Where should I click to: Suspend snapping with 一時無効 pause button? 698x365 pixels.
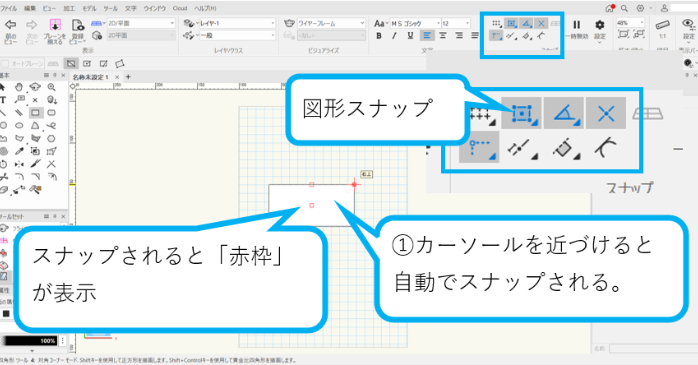pos(576,29)
